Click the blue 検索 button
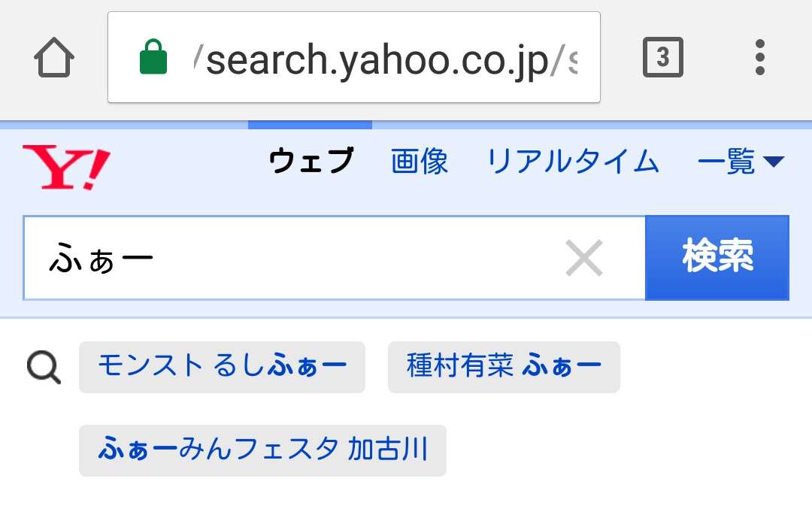This screenshot has width=812, height=515. pos(717,257)
